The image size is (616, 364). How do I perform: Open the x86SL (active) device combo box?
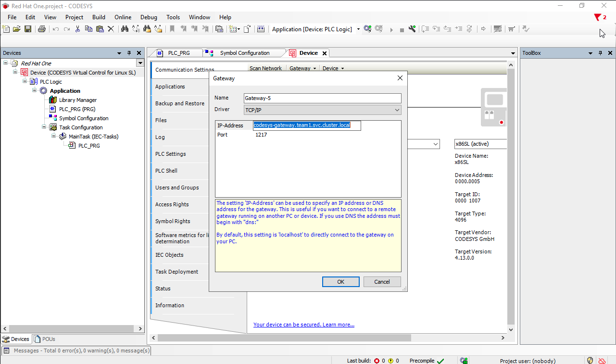pyautogui.click(x=480, y=144)
